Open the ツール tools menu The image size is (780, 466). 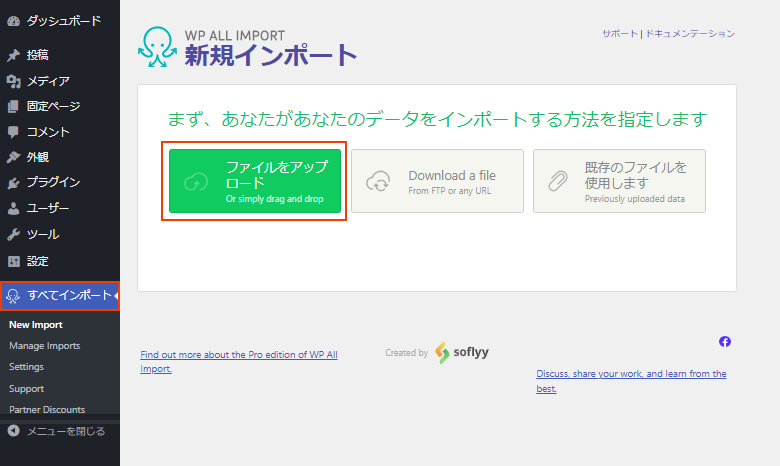coord(42,234)
